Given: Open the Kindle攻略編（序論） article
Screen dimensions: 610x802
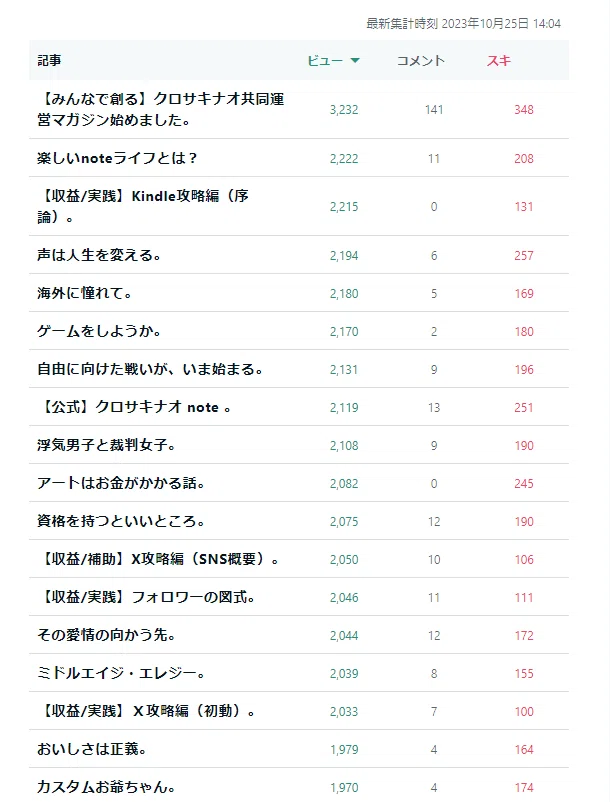Looking at the screenshot, I should pos(143,206).
